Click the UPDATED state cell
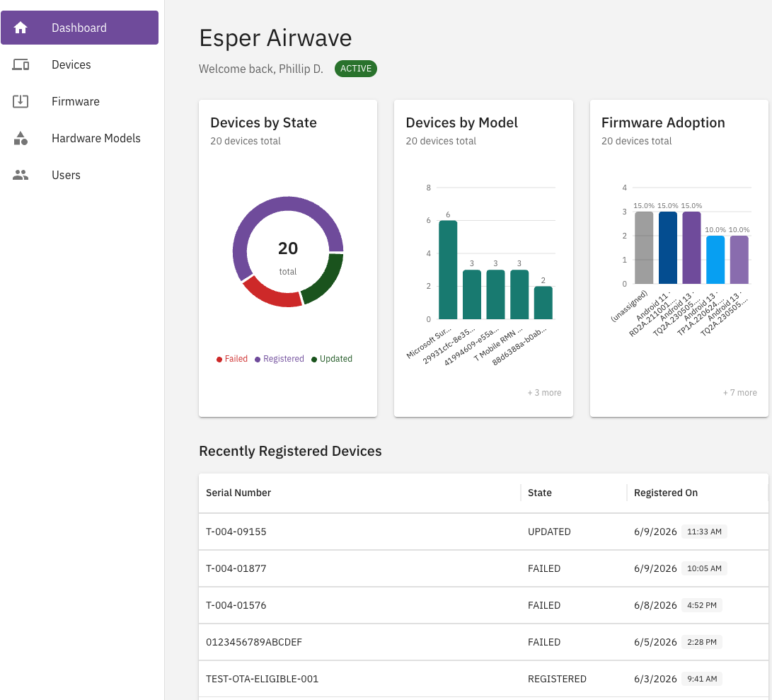This screenshot has width=772, height=700. click(x=549, y=532)
